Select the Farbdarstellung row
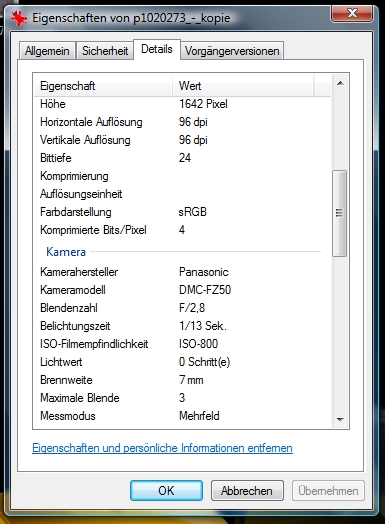Image resolution: width=385 pixels, height=524 pixels. coord(182,212)
